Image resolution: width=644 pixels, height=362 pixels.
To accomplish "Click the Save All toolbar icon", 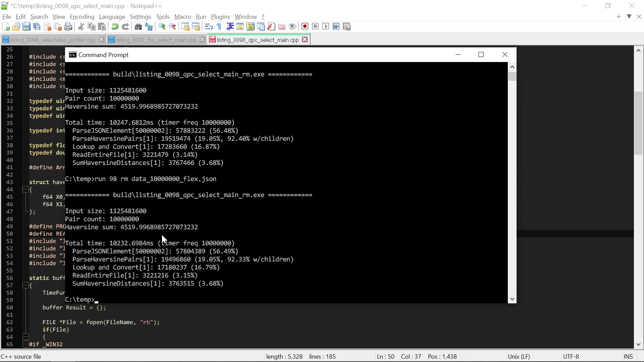I will (x=37, y=26).
